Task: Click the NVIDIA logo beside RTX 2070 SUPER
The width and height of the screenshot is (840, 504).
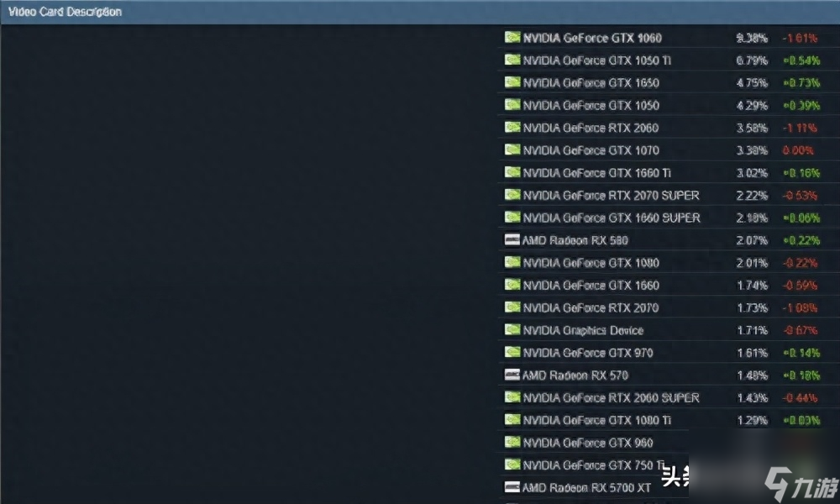Action: pos(512,194)
